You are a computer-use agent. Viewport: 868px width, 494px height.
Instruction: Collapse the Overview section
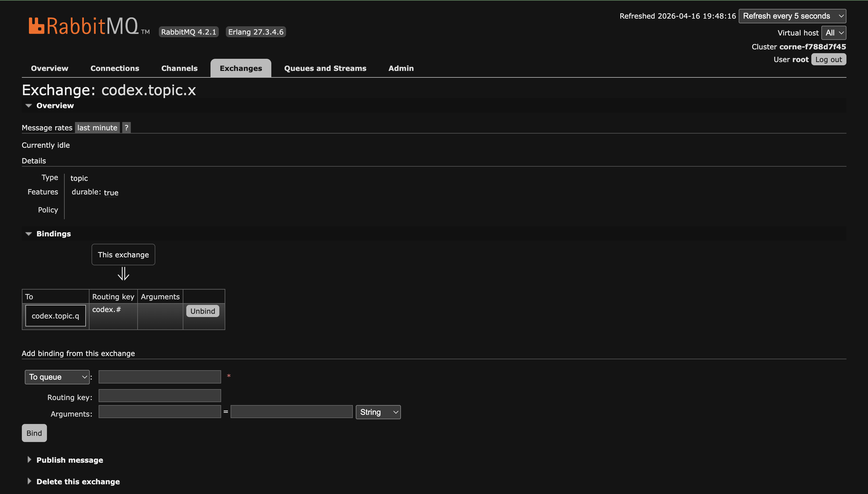coord(55,105)
